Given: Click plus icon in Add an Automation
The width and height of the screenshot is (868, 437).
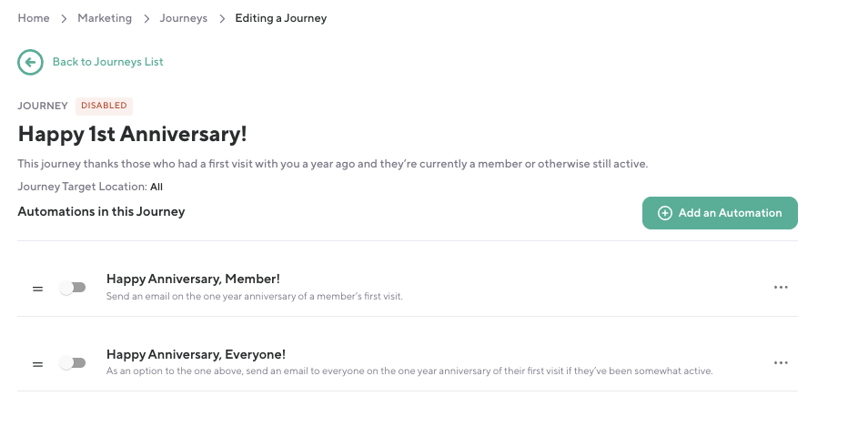Looking at the screenshot, I should tap(665, 213).
